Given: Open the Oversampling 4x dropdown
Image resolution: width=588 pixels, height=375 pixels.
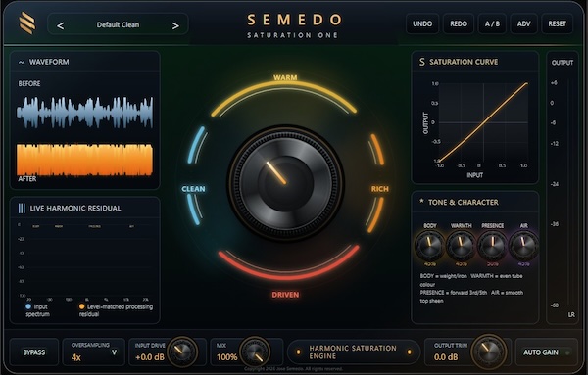Looking at the screenshot, I should [94, 352].
